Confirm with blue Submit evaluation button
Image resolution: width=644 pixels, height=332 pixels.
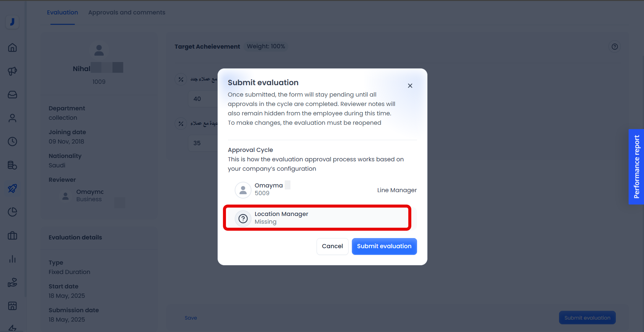[x=384, y=246]
